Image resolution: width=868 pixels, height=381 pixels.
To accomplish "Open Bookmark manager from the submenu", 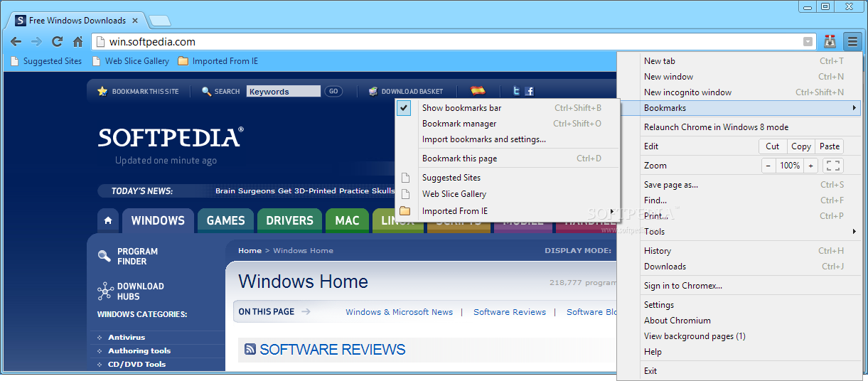I will click(508, 124).
